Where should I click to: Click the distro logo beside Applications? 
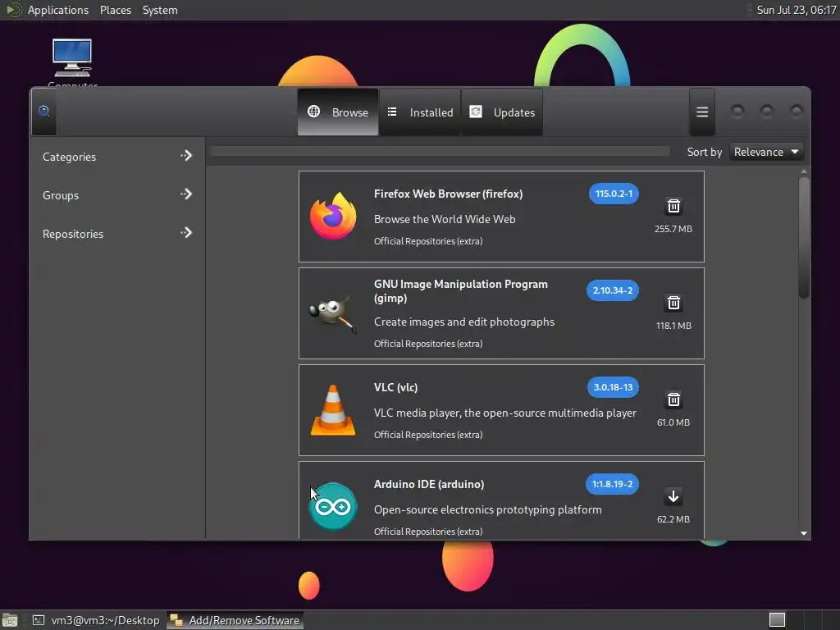pyautogui.click(x=13, y=10)
